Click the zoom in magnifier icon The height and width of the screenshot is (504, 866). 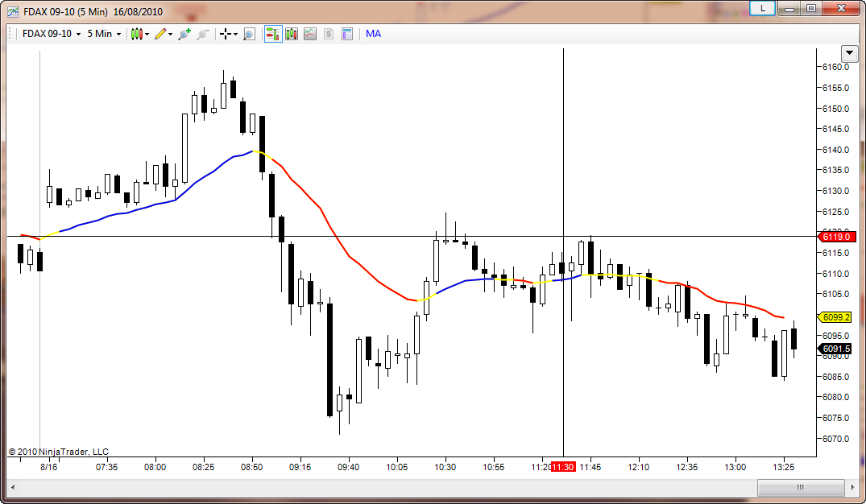(x=184, y=35)
